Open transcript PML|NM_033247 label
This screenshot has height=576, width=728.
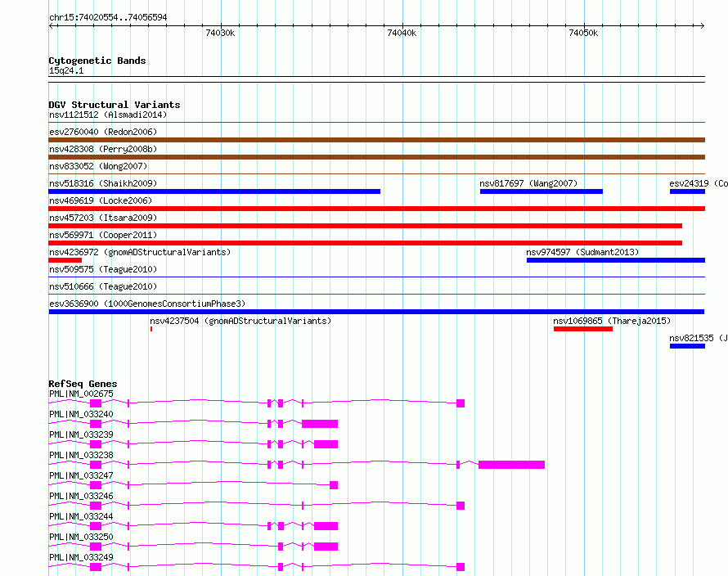tap(81, 475)
